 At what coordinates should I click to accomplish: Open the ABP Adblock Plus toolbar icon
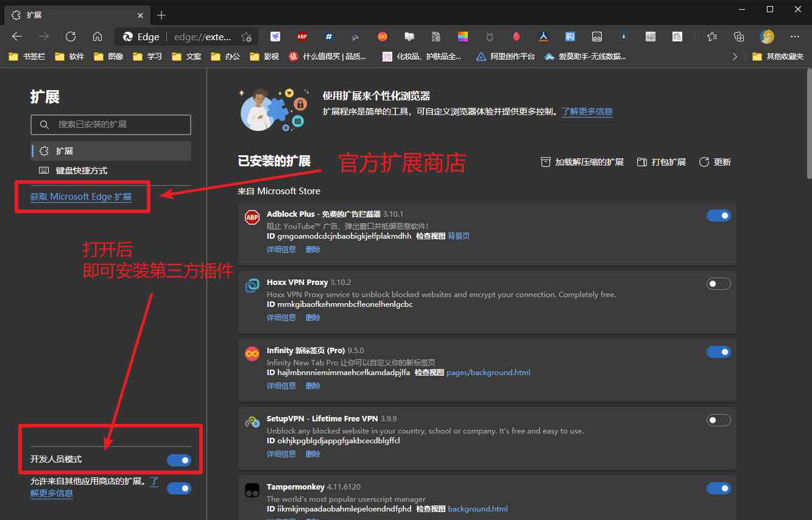point(302,37)
